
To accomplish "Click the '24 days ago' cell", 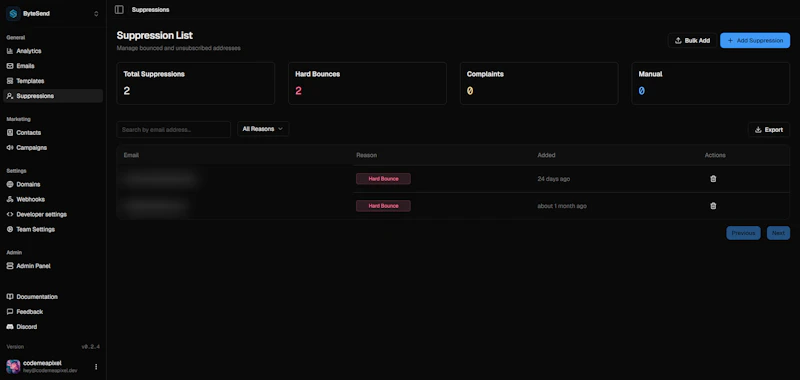I will [554, 179].
